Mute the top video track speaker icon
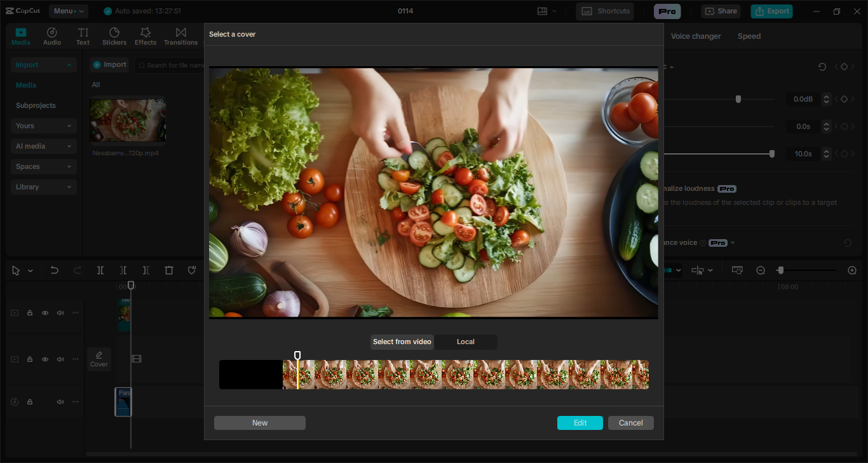Image resolution: width=868 pixels, height=463 pixels. point(60,313)
